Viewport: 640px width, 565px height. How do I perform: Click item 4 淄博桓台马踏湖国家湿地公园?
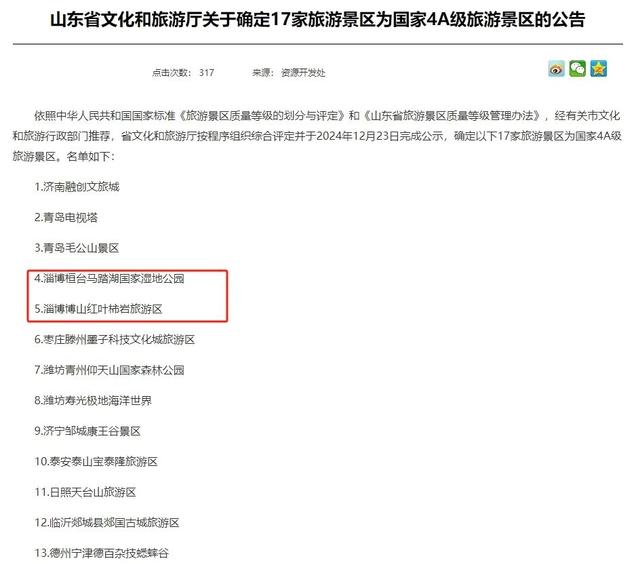(x=109, y=278)
